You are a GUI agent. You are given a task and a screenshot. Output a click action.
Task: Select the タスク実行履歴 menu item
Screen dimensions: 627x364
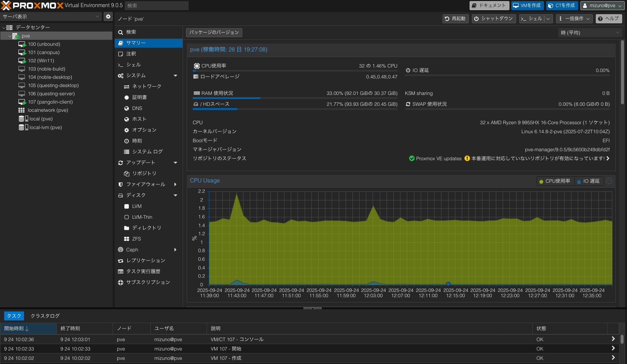143,272
